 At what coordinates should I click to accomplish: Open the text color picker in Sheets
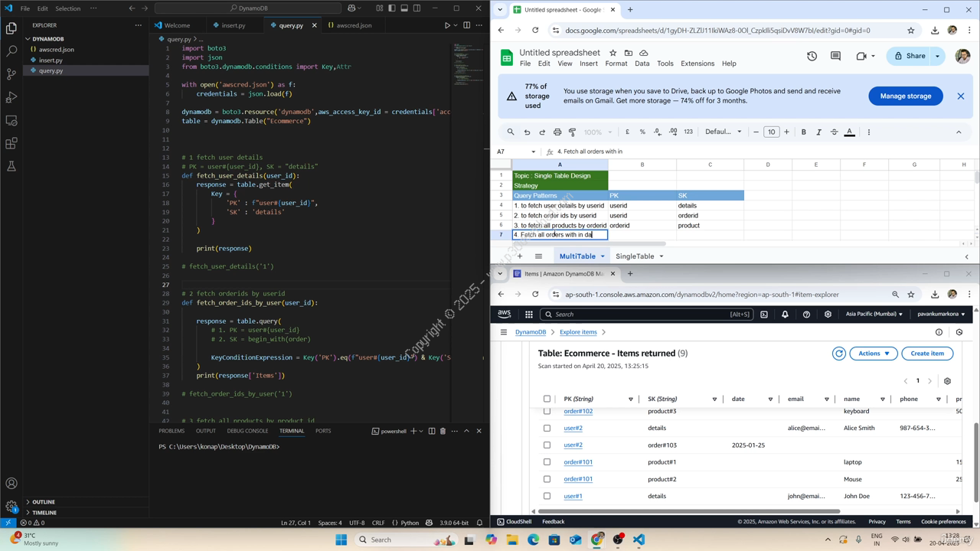[849, 132]
